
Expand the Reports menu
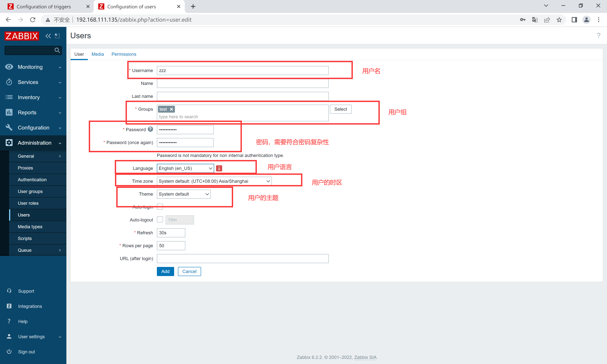point(60,113)
